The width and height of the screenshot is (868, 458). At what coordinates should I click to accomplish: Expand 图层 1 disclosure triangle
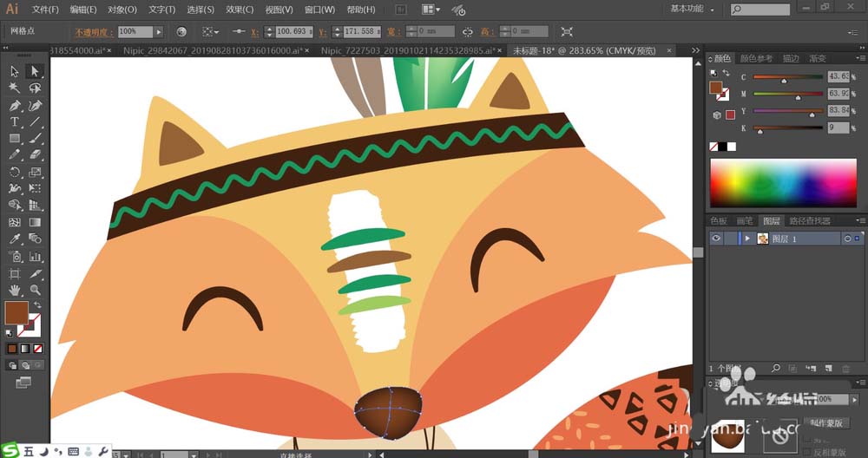coord(747,239)
